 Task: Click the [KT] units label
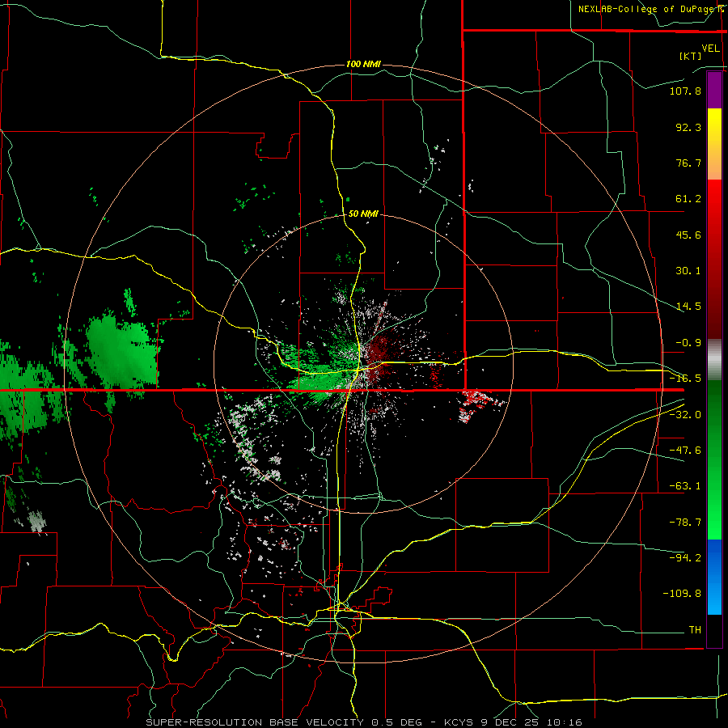[691, 56]
